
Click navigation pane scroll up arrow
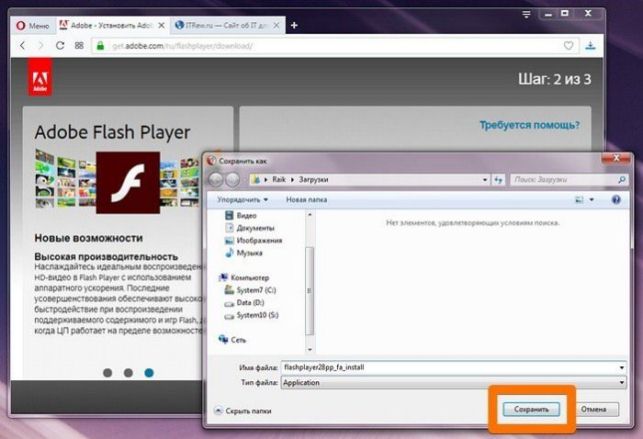pyautogui.click(x=310, y=215)
